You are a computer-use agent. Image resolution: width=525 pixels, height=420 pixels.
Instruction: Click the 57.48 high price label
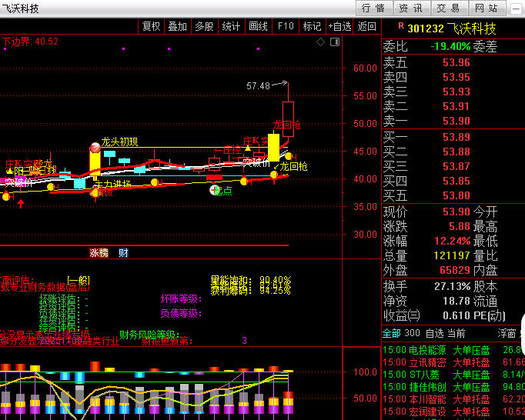[x=259, y=86]
